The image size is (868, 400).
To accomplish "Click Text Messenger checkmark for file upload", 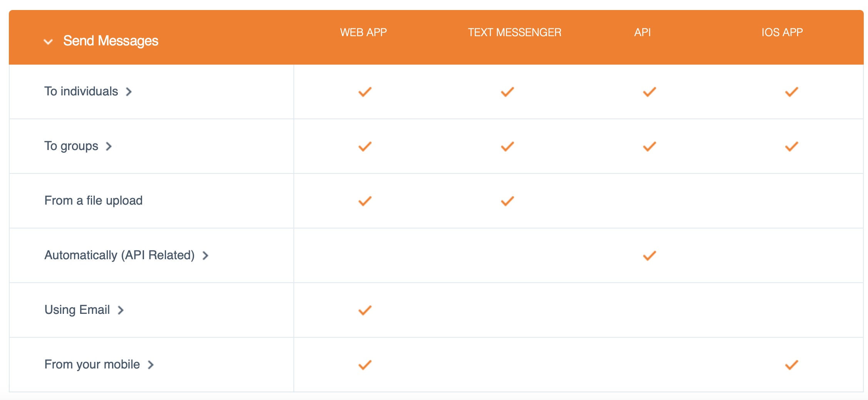I will (508, 201).
